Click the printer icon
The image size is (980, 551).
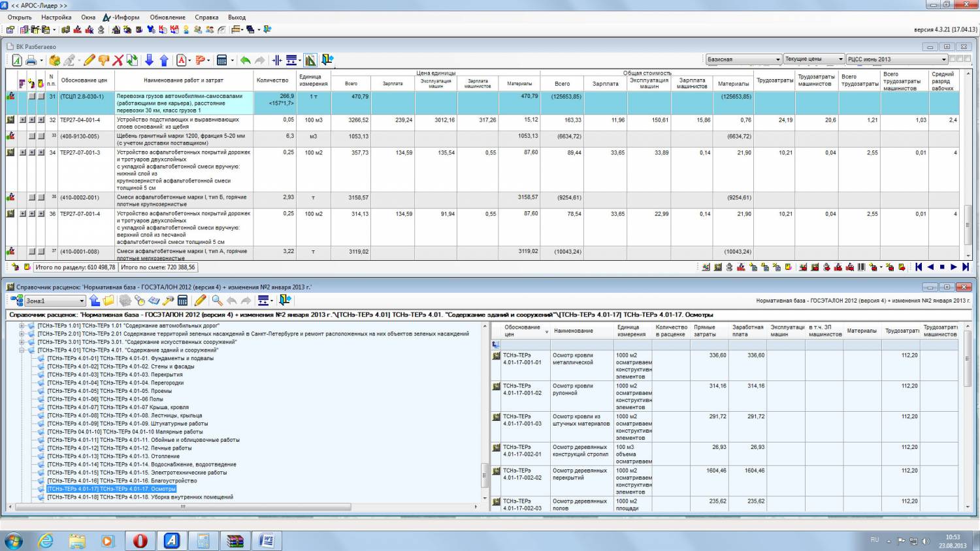[x=31, y=60]
